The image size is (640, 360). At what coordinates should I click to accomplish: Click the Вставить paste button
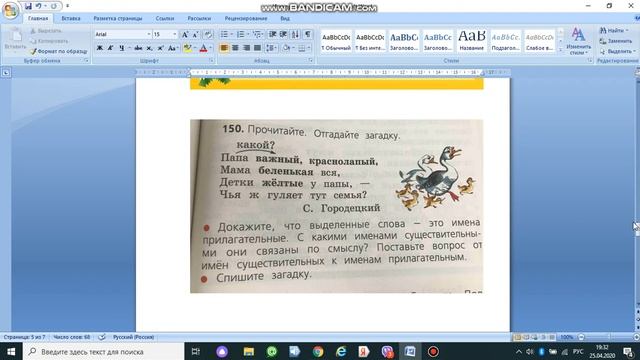tap(15, 39)
